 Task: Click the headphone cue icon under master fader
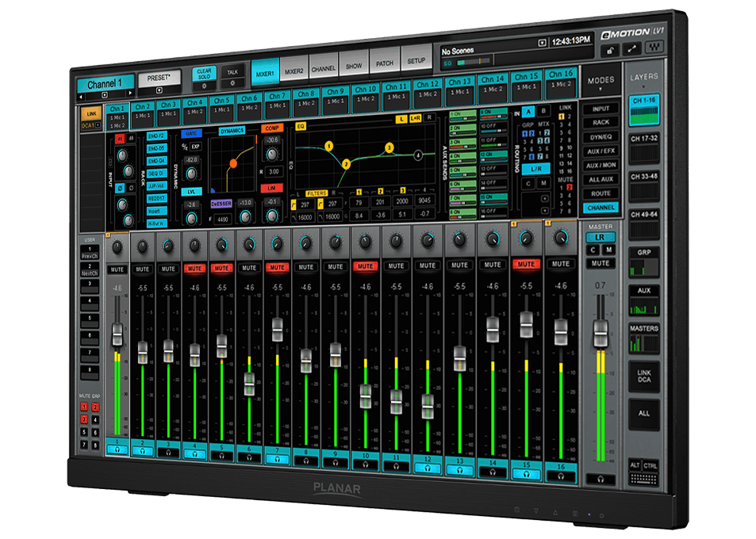click(602, 479)
